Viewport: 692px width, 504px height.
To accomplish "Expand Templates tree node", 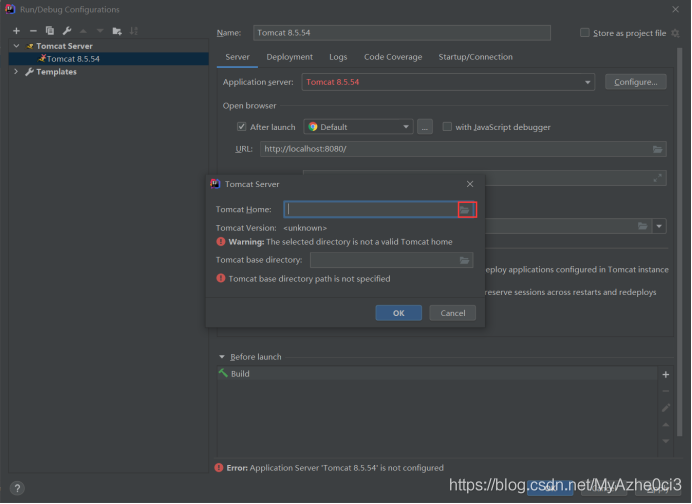I will [16, 71].
